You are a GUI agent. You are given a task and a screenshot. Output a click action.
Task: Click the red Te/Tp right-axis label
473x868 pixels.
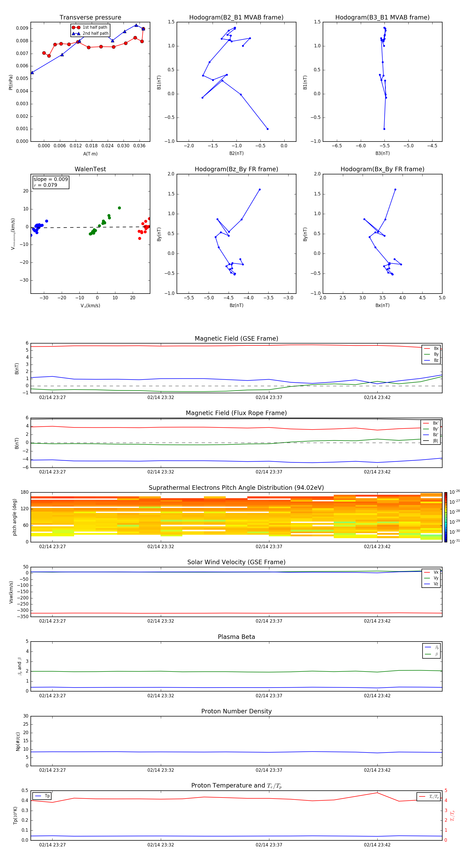pyautogui.click(x=453, y=815)
